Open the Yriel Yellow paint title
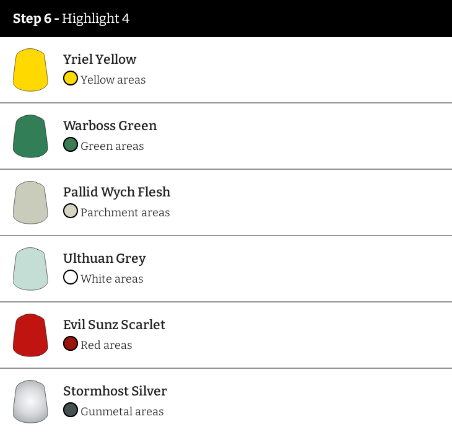This screenshot has width=452, height=432. pyautogui.click(x=100, y=59)
